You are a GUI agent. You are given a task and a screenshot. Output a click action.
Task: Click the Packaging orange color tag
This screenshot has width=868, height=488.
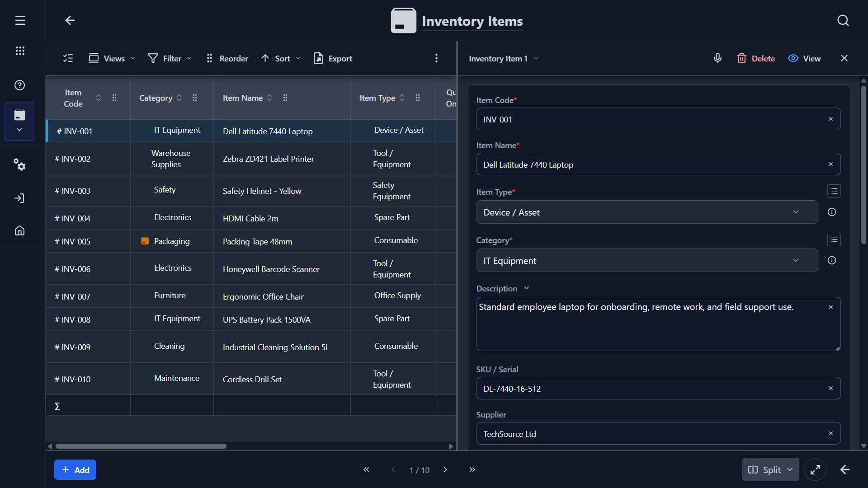pos(145,241)
